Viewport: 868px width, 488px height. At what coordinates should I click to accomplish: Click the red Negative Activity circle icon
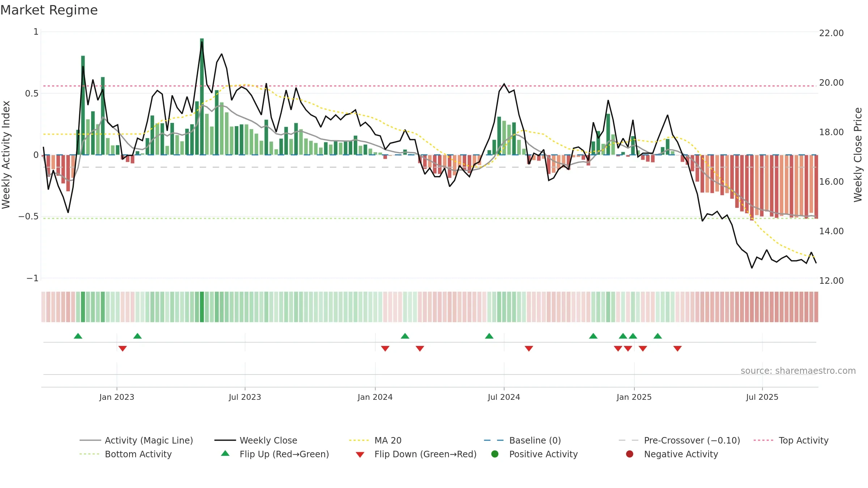(x=630, y=454)
